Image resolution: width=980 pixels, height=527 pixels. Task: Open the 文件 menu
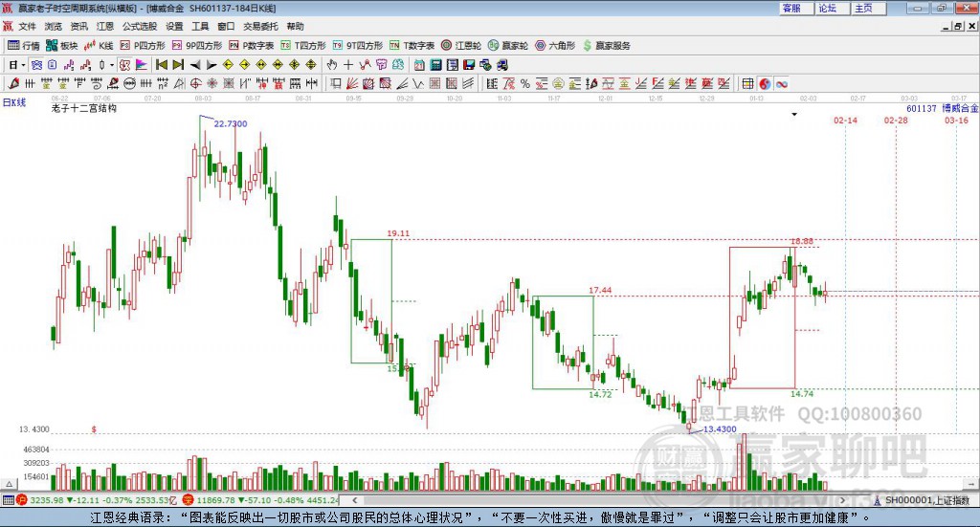(x=28, y=26)
